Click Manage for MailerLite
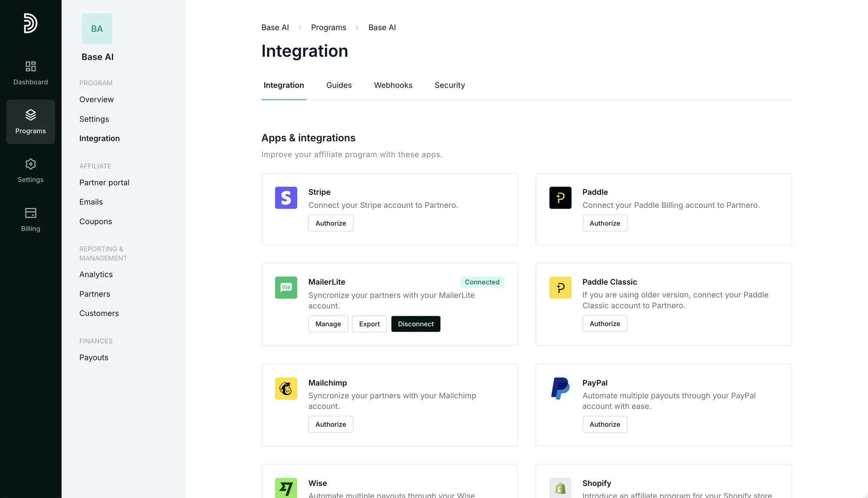868x498 pixels. click(328, 324)
